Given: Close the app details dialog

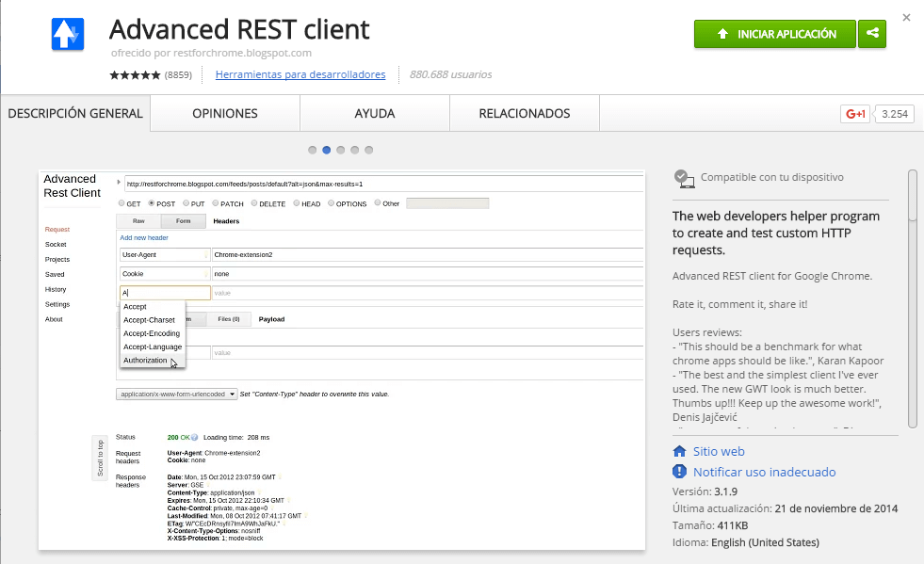Looking at the screenshot, I should [906, 18].
